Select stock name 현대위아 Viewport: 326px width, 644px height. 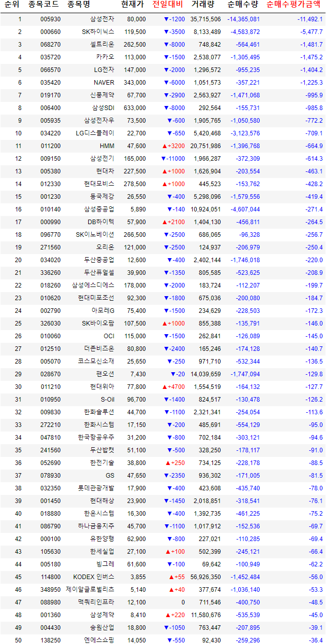[103, 387]
